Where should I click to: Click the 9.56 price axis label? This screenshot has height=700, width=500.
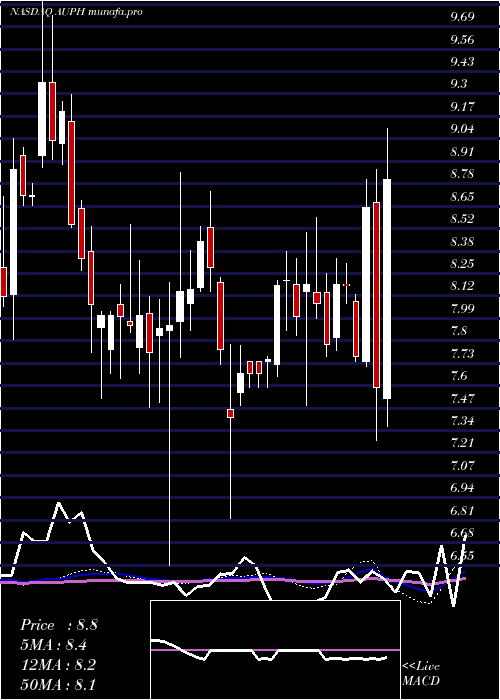coord(462,40)
